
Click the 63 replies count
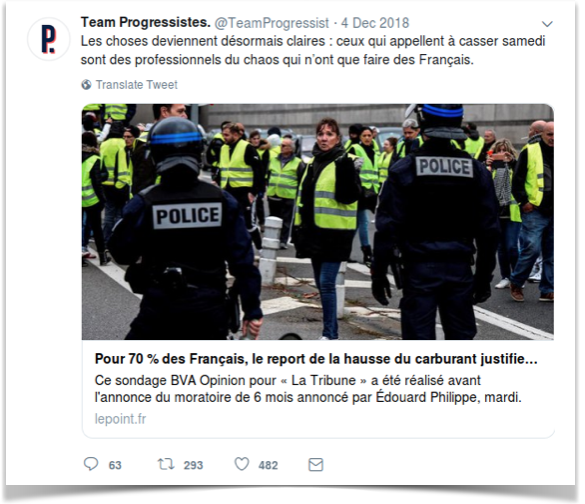(115, 465)
